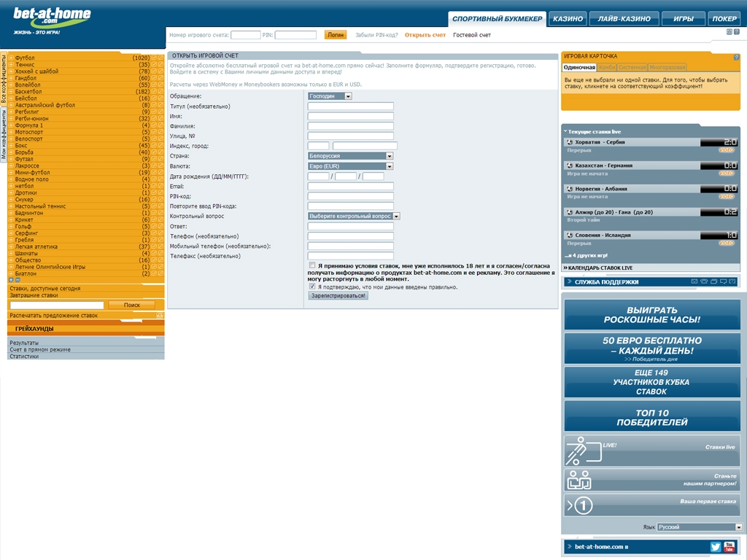The image size is (747, 560).
Task: Click the VIDEO icon for Хорватия - Сербия
Action: (727, 150)
